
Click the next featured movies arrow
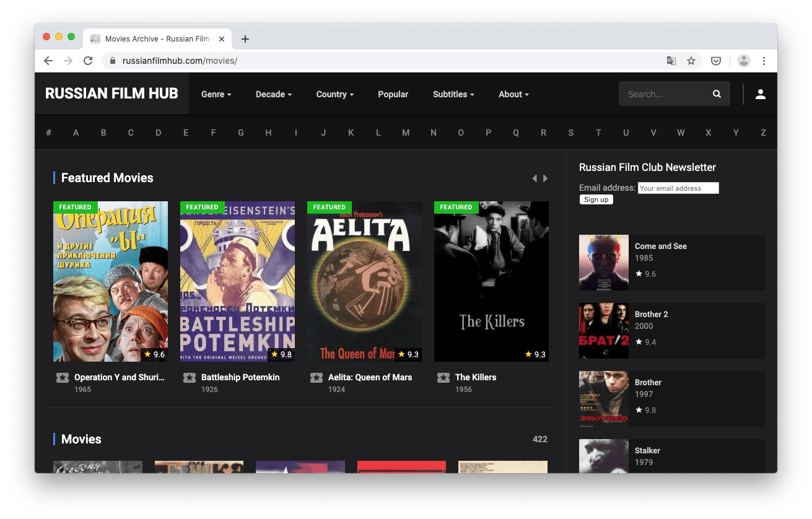(x=546, y=178)
